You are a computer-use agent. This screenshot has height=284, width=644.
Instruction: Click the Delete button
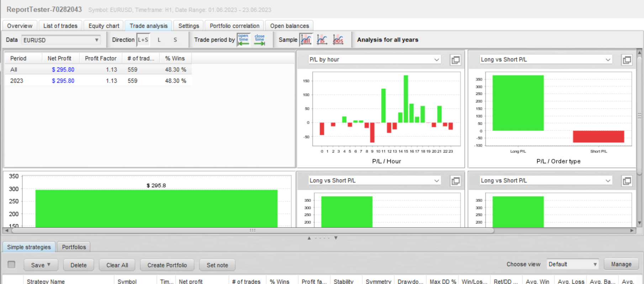(x=78, y=265)
